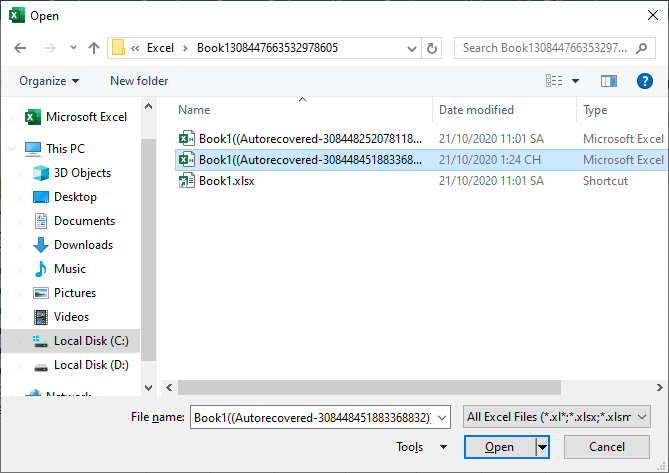Open the Downloads folder in sidebar
The image size is (669, 473).
[82, 245]
